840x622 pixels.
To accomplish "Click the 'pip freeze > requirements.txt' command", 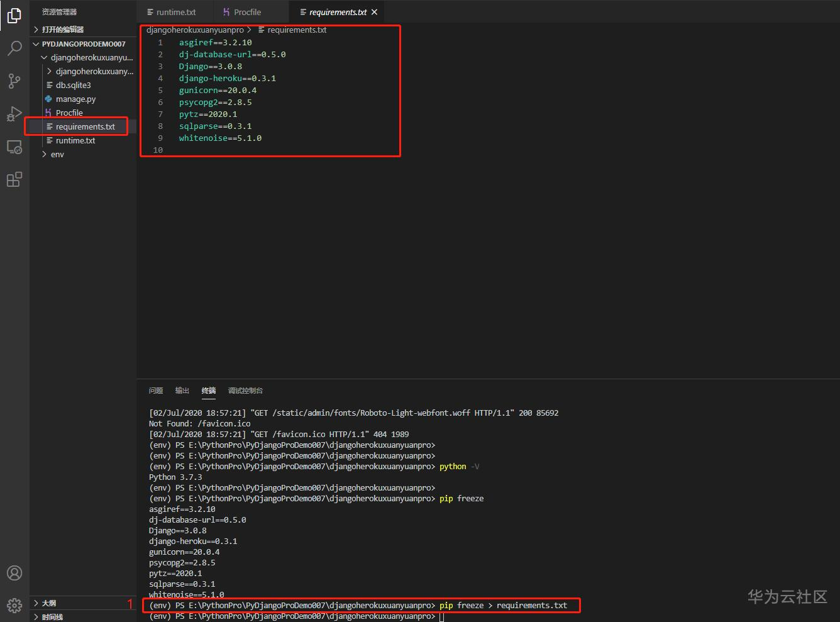I will (x=503, y=605).
